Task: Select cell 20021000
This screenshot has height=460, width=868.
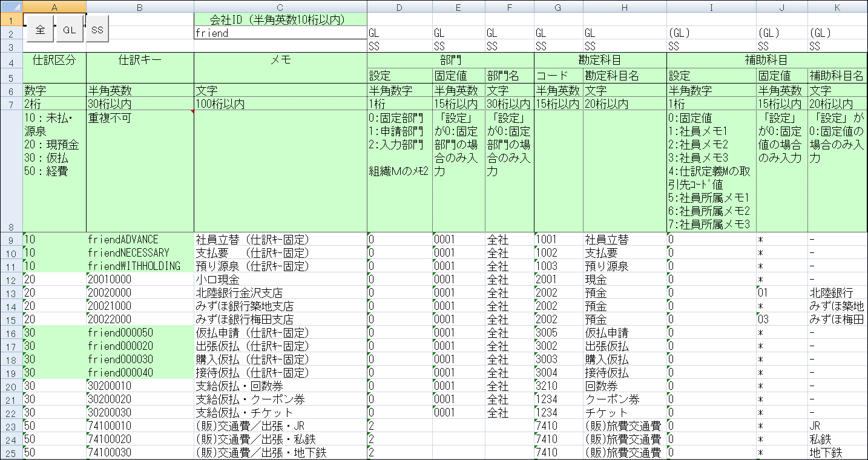Action: 140,306
